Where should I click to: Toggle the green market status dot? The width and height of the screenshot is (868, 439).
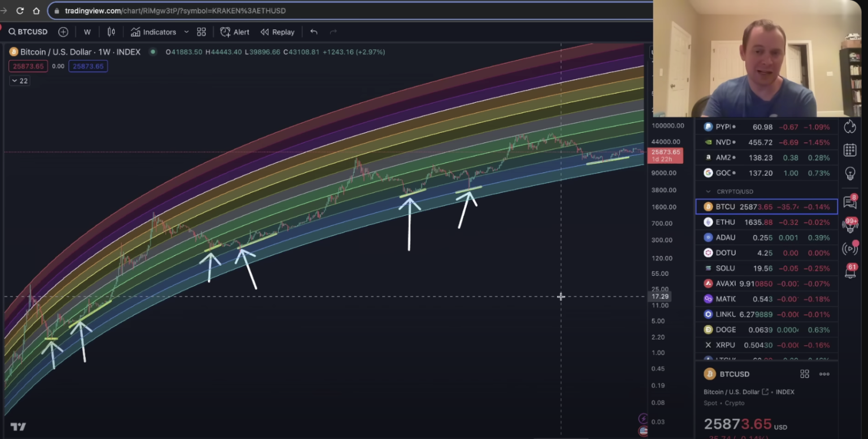click(153, 52)
